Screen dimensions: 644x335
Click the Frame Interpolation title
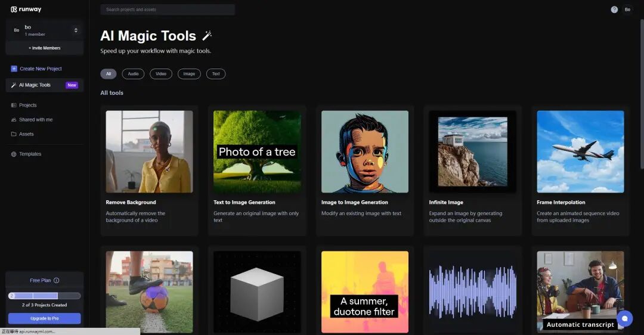click(x=561, y=203)
